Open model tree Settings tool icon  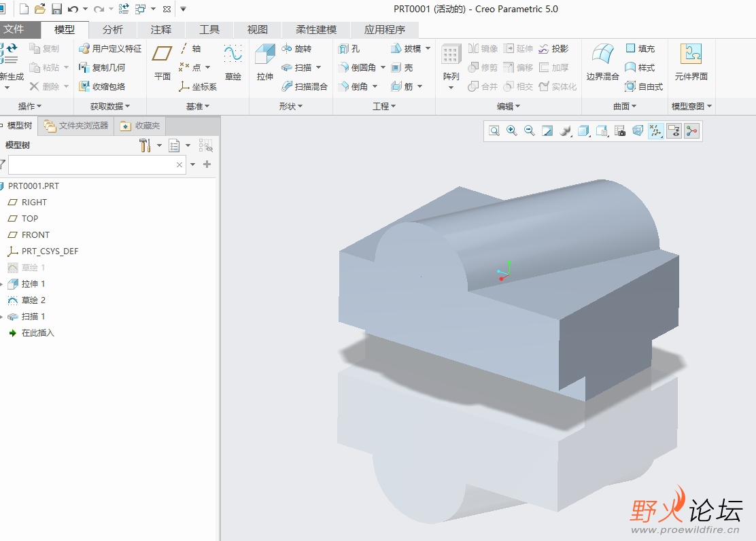[145, 145]
